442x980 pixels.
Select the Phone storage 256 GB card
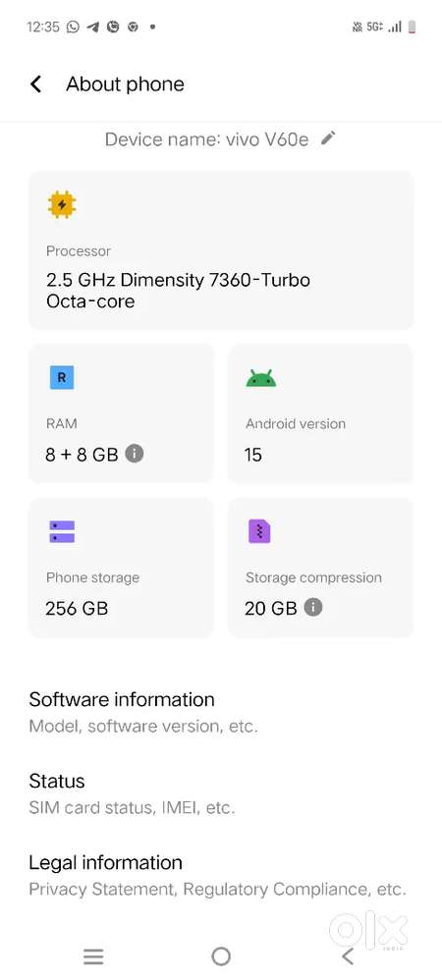click(121, 568)
